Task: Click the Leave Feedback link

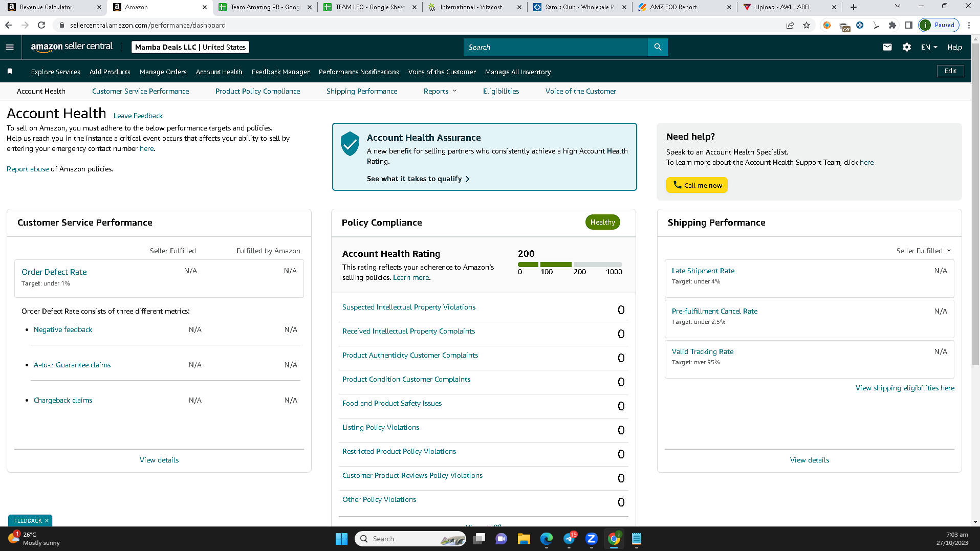Action: 138,116
